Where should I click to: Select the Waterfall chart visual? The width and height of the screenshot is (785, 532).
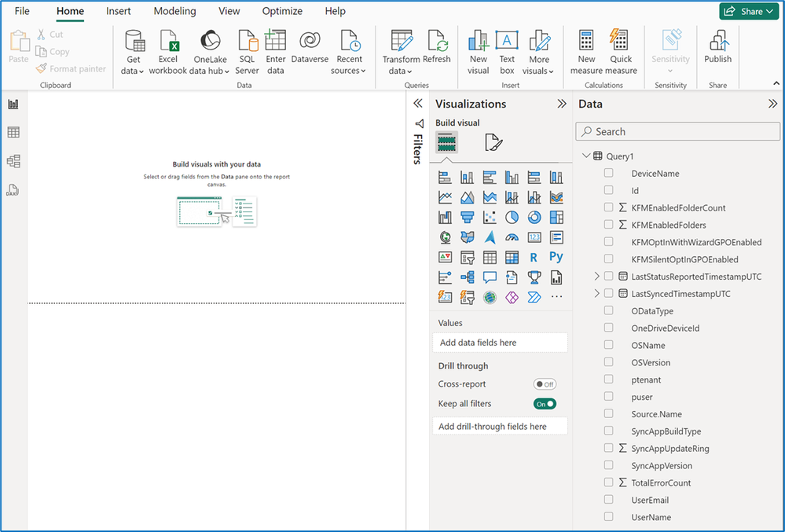[x=445, y=217]
